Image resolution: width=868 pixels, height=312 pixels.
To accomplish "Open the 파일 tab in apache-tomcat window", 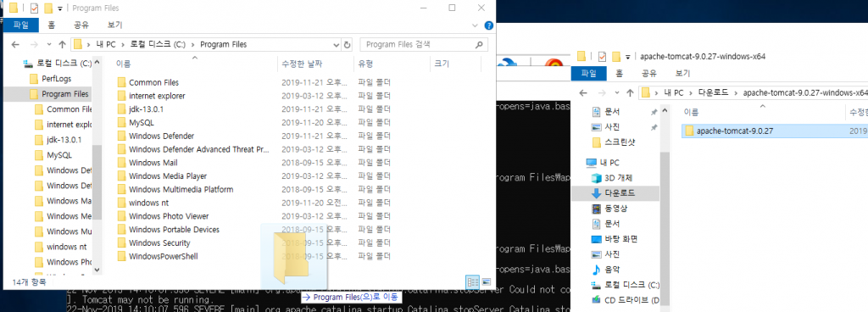I will pos(589,73).
